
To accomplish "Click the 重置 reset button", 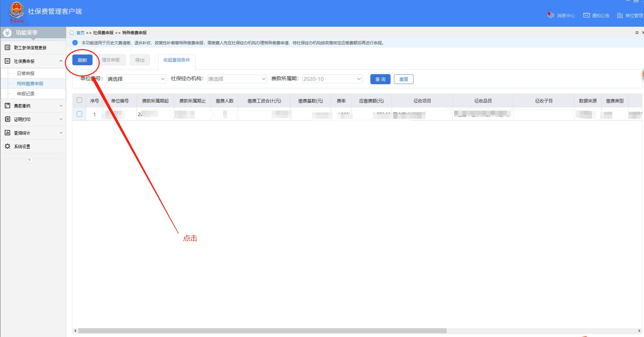I will click(x=404, y=79).
